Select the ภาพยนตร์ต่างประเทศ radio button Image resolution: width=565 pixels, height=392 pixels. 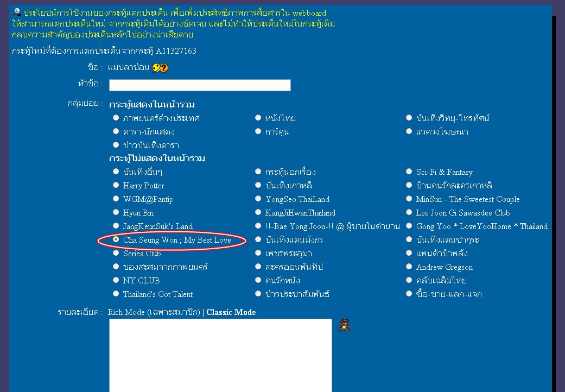coord(116,117)
